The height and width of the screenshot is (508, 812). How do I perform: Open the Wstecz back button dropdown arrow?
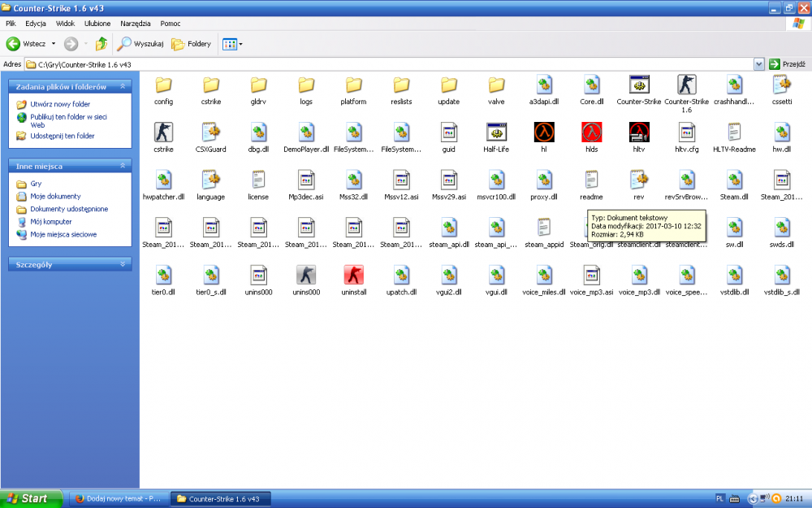(54, 44)
